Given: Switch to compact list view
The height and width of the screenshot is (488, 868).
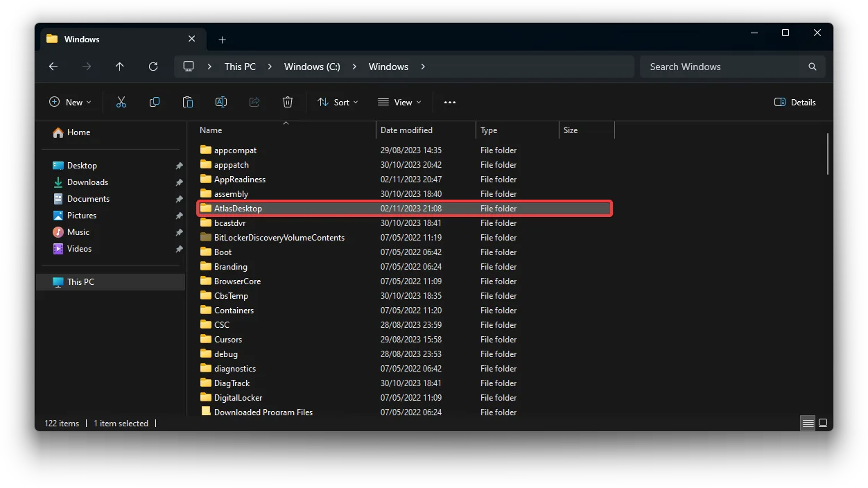Looking at the screenshot, I should 808,423.
